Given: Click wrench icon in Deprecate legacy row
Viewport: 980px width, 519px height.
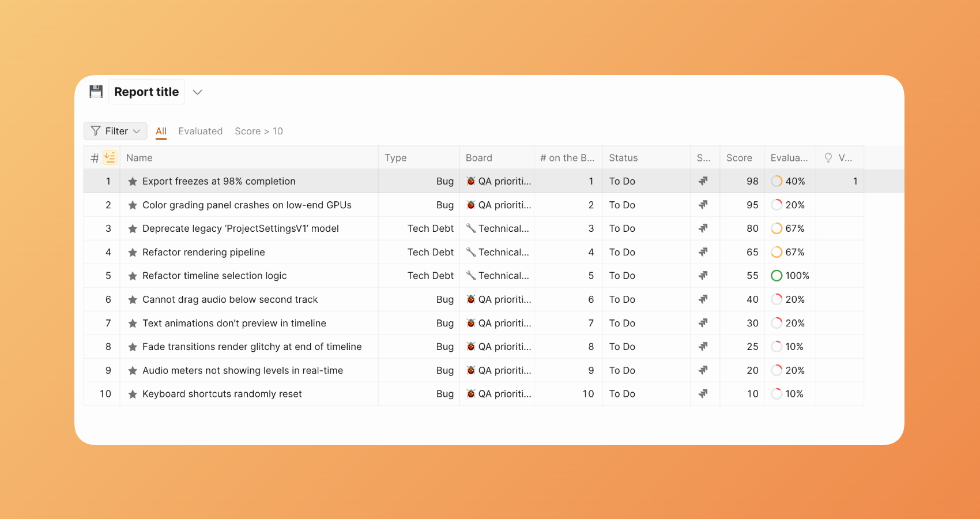Looking at the screenshot, I should tap(471, 228).
